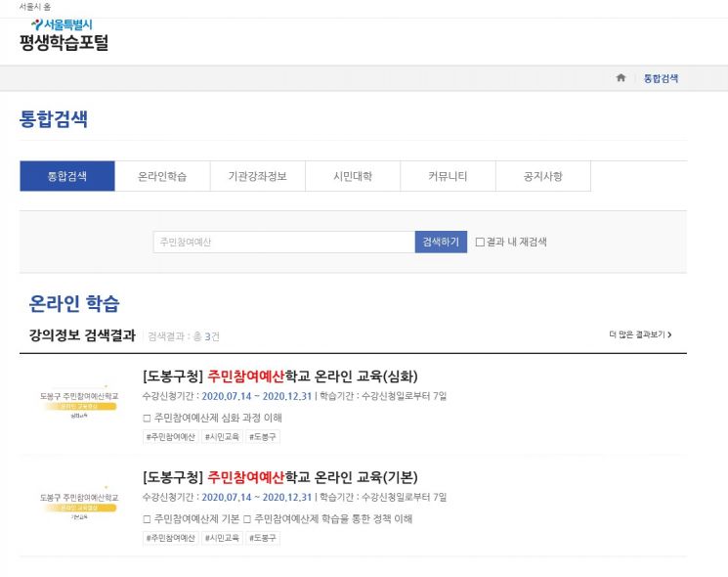728x577 pixels.
Task: Open the 기본 course thumbnail image
Action: click(x=79, y=504)
